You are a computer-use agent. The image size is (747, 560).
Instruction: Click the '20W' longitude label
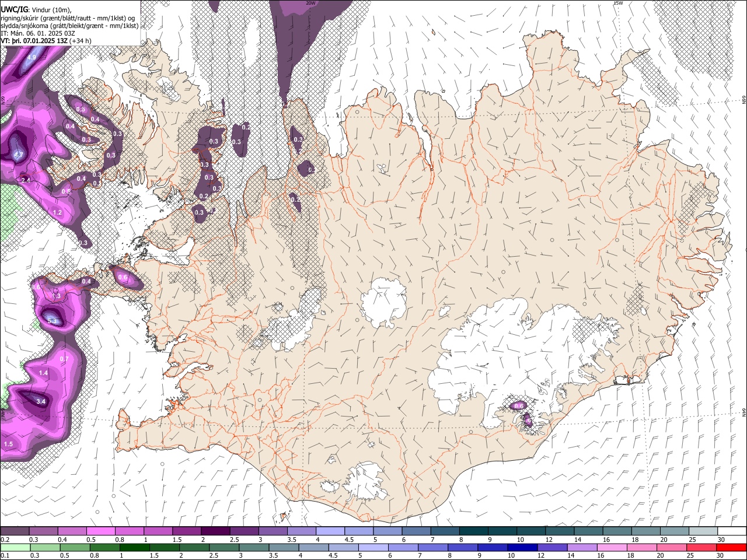[310, 3]
